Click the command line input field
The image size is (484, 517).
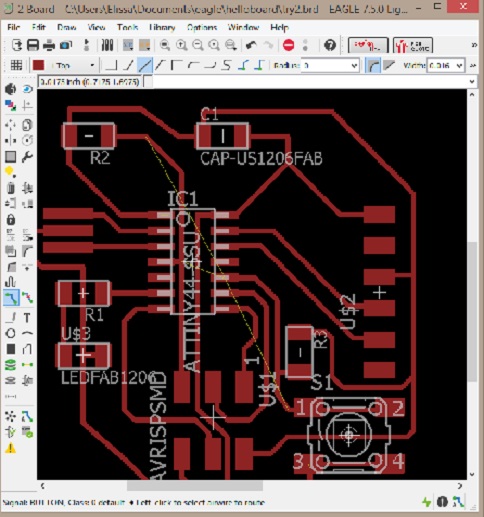click(310, 82)
